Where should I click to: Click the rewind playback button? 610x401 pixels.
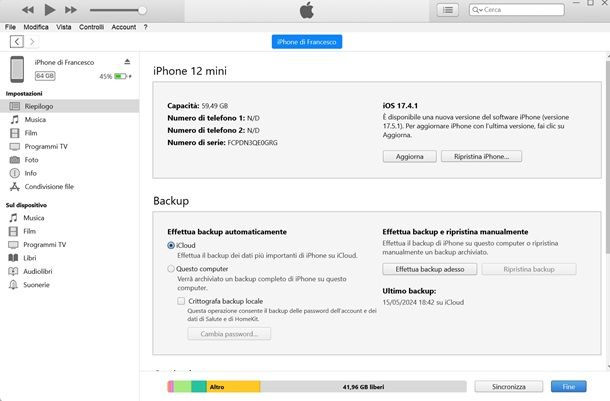pos(28,10)
